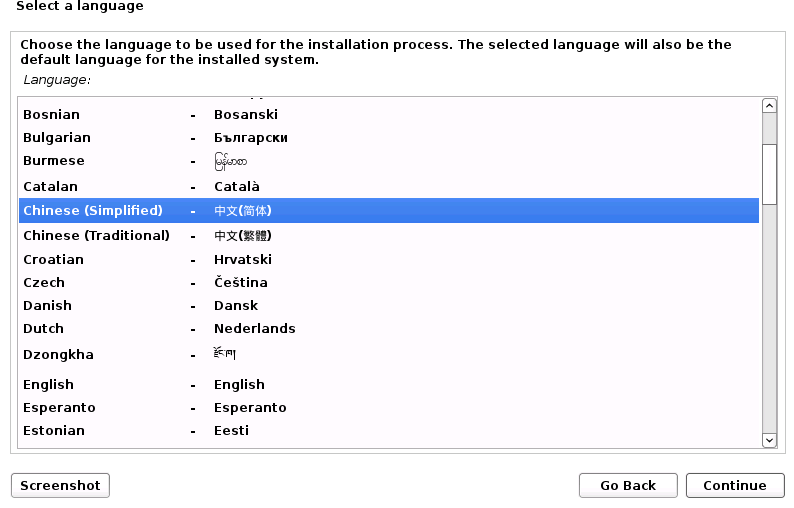Take a screenshot with the Screenshot button
794x508 pixels.
coord(60,486)
